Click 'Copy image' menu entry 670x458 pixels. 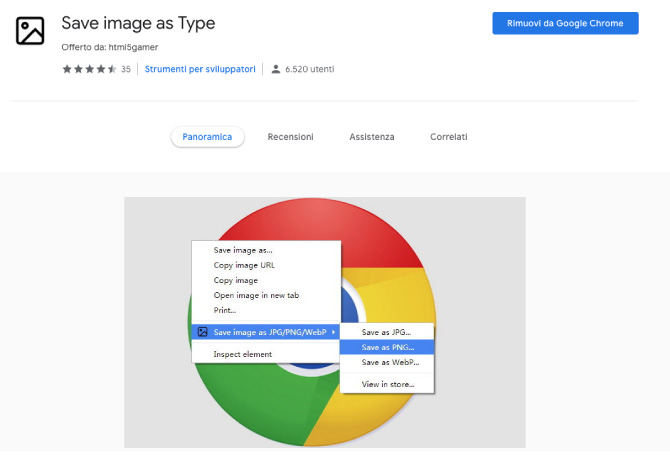point(266,280)
